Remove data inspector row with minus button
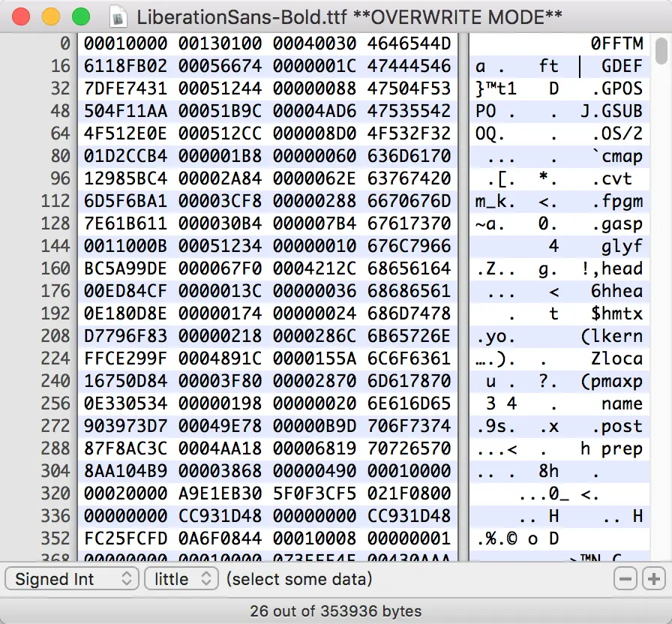Screen dimensions: 672x624 (625, 579)
